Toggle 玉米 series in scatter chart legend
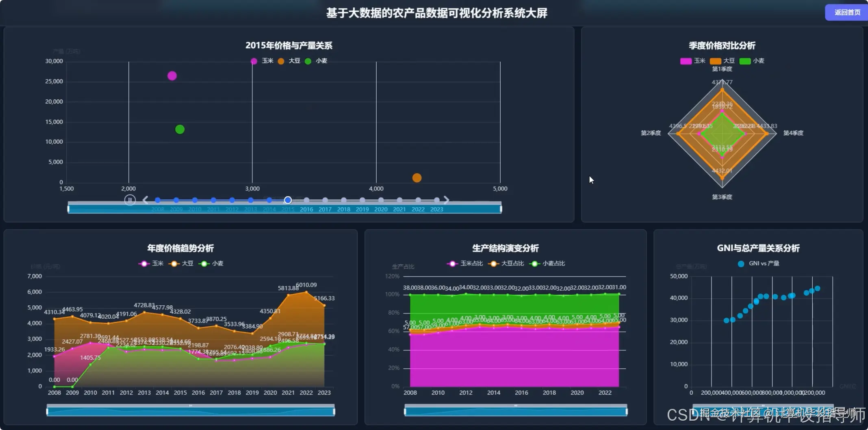 pos(262,61)
